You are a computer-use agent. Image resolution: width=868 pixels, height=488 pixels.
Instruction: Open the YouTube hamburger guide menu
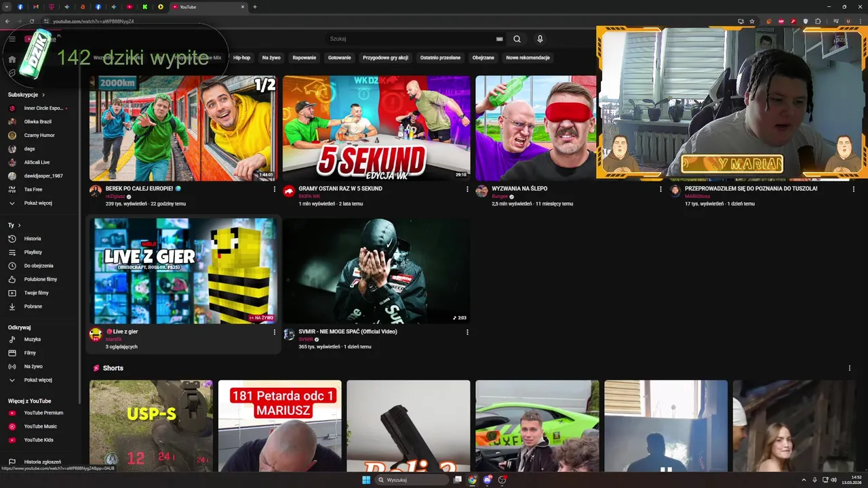12,39
